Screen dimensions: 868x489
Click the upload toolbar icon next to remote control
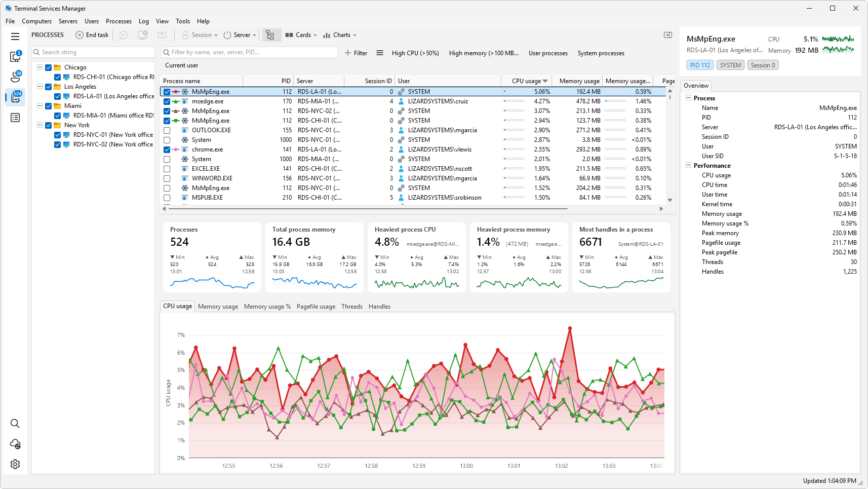pos(162,35)
